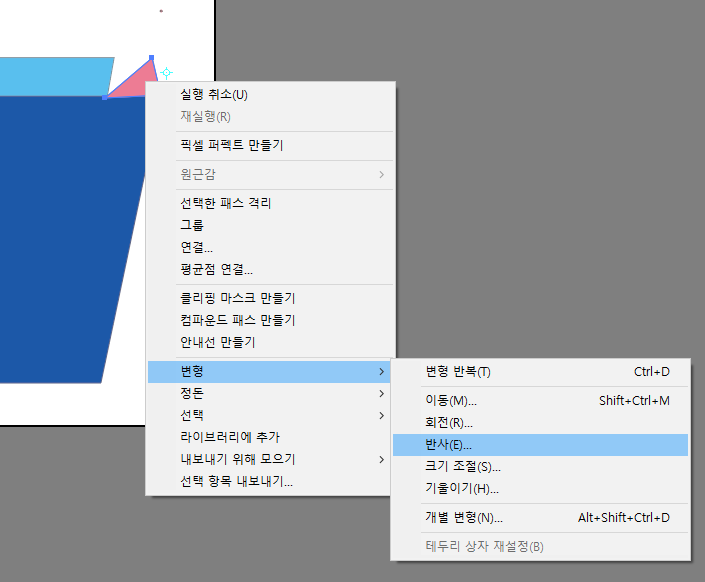This screenshot has height=582, width=705.
Task: Open the 선택 submenu
Action: [270, 416]
